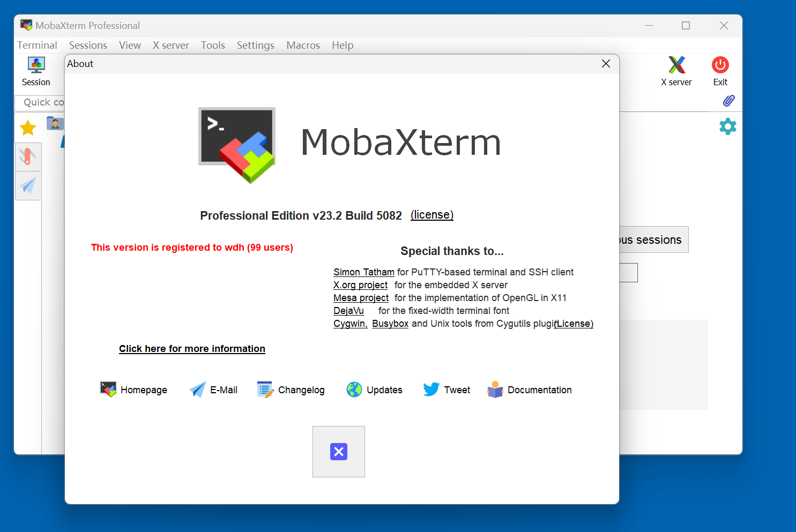Open the Homepage link

pos(133,390)
